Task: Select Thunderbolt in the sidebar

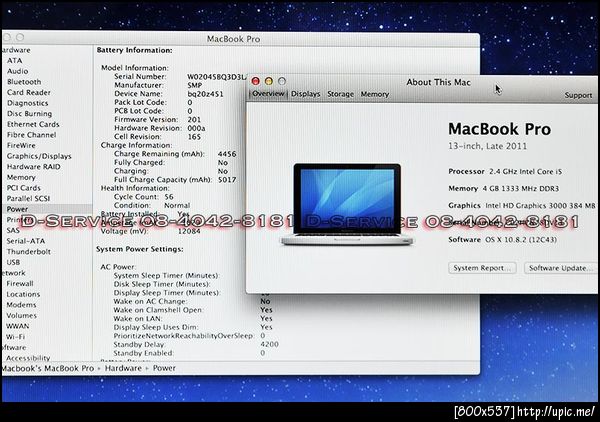Action: click(x=29, y=251)
